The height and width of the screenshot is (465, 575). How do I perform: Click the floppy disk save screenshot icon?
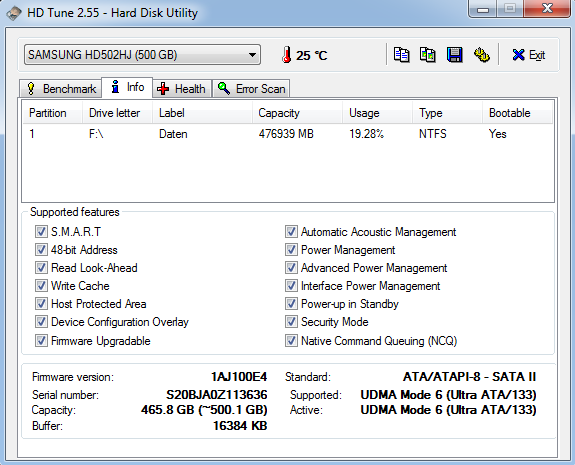pyautogui.click(x=454, y=55)
